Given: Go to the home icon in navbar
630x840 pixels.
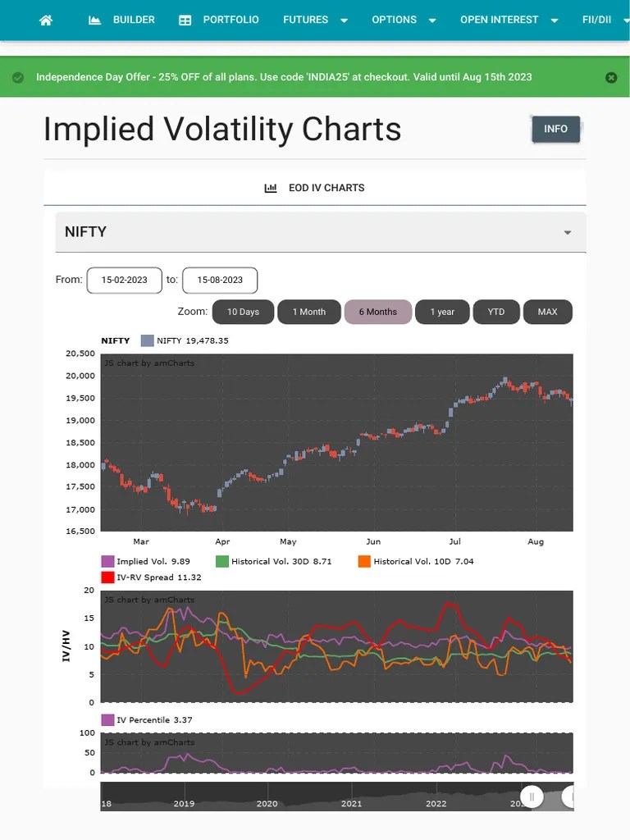Looking at the screenshot, I should (46, 20).
